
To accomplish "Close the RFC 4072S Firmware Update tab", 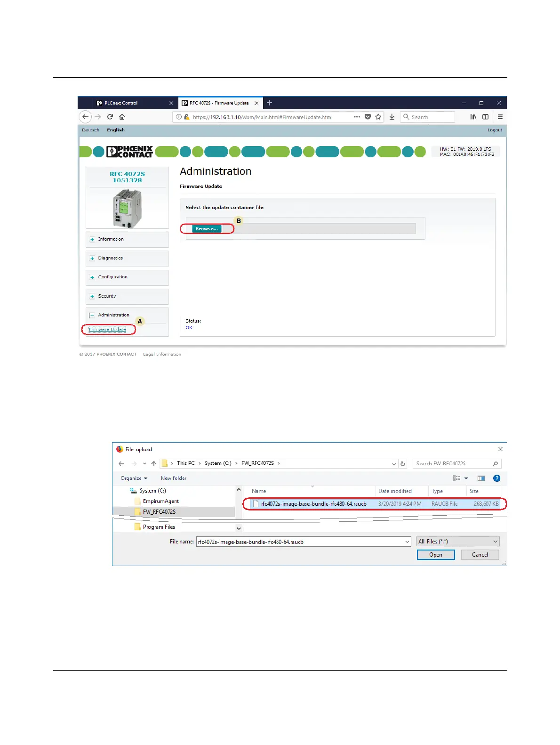I will tap(256, 103).
